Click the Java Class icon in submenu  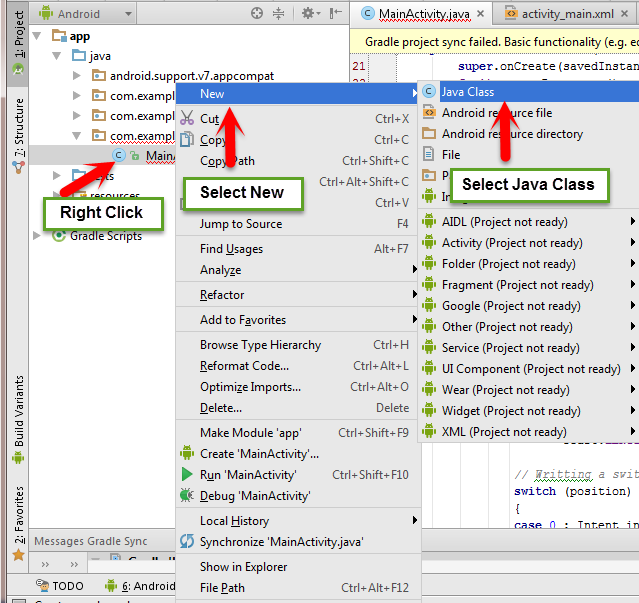coord(429,91)
